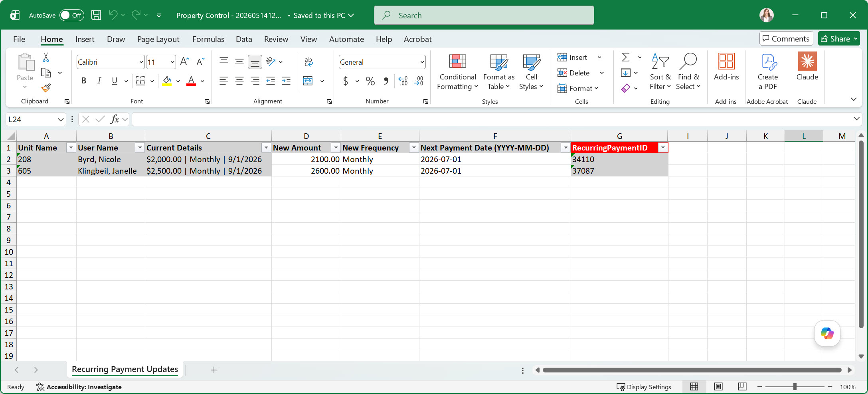Screen dimensions: 868x394
Task: Click the AutoSum sigma icon
Action: (x=626, y=57)
